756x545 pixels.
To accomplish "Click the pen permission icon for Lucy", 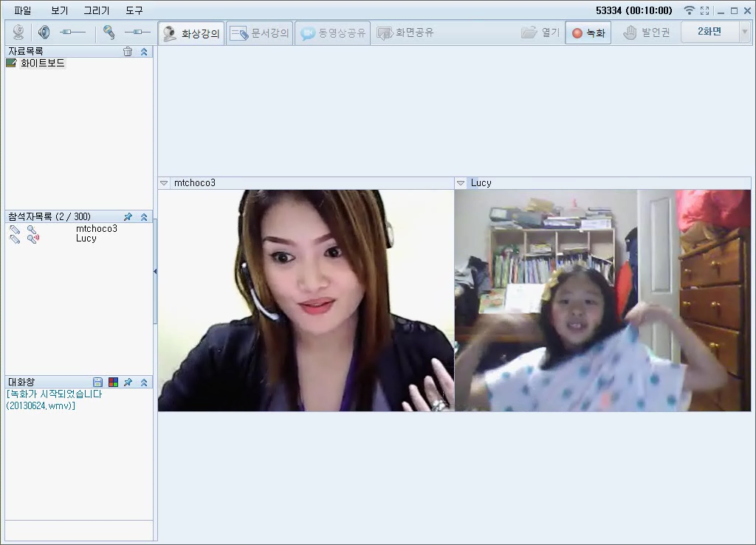I will click(15, 239).
